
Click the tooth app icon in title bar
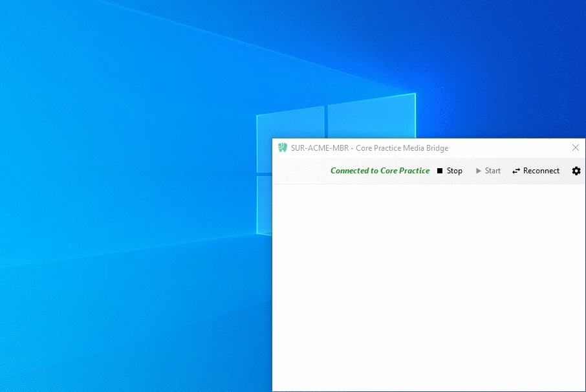point(283,147)
